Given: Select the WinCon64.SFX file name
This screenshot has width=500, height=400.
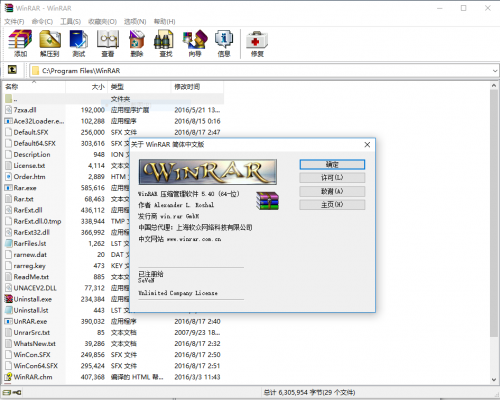Looking at the screenshot, I should pyautogui.click(x=36, y=366).
